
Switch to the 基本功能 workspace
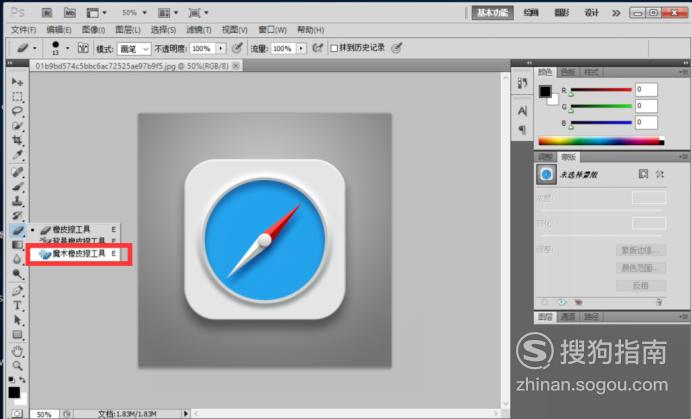coord(493,13)
